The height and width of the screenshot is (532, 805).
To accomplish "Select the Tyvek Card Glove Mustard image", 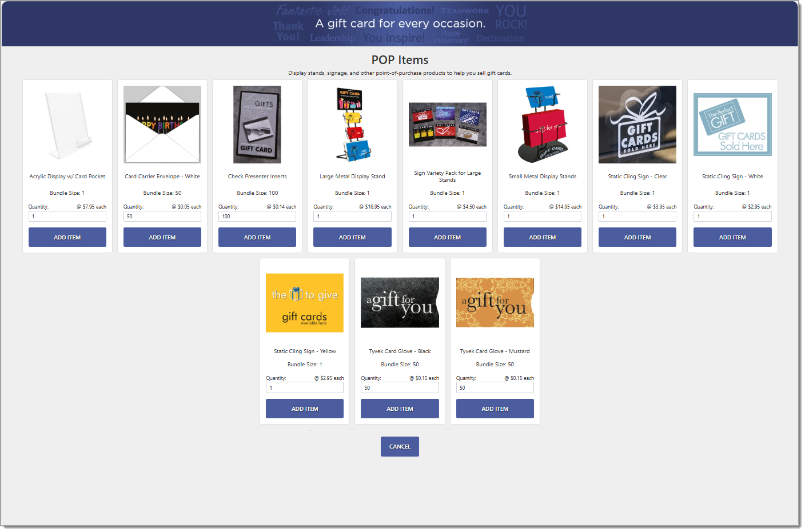I will (x=495, y=302).
